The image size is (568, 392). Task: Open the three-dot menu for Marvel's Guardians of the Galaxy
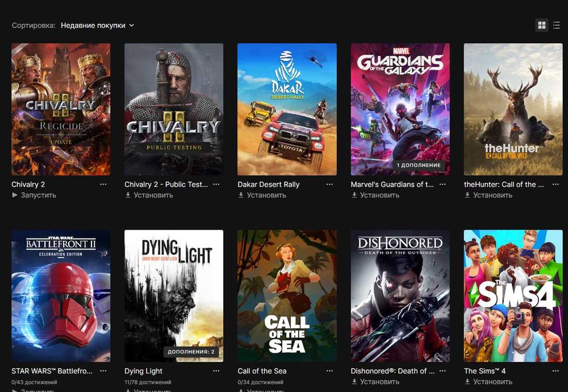coord(442,185)
